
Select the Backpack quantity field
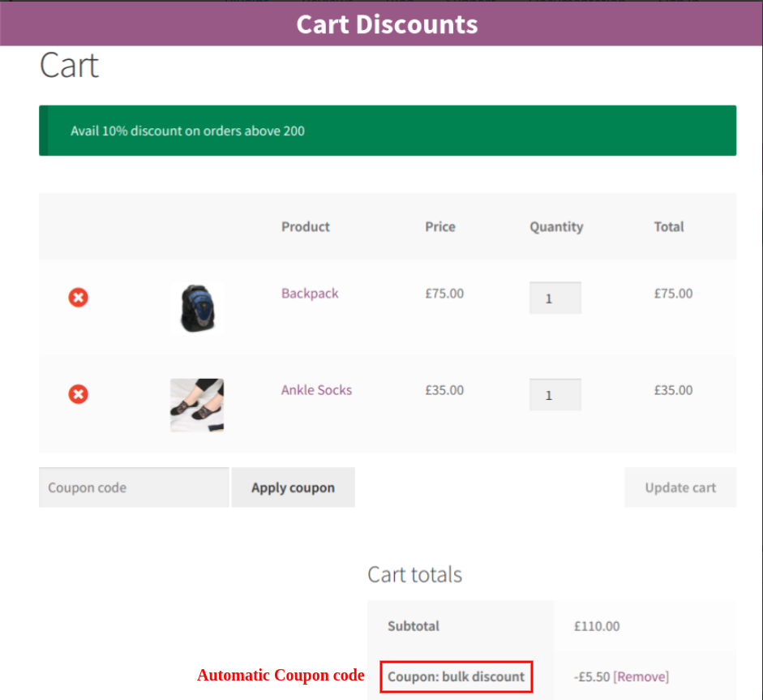[555, 298]
